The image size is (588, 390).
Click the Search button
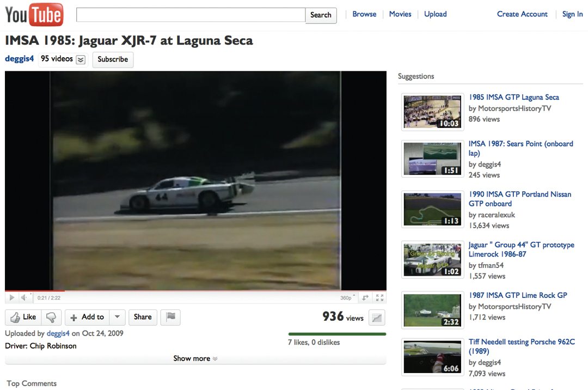[x=321, y=15]
